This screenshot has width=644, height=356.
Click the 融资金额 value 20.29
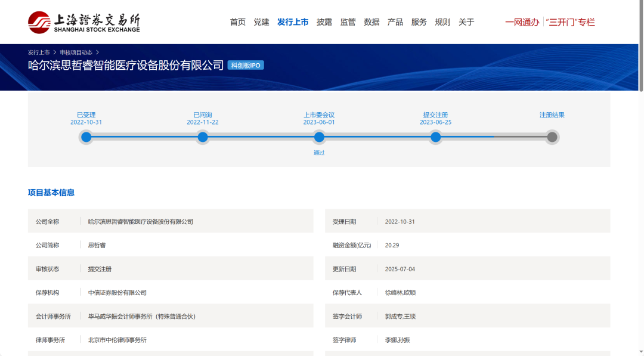[x=392, y=246]
